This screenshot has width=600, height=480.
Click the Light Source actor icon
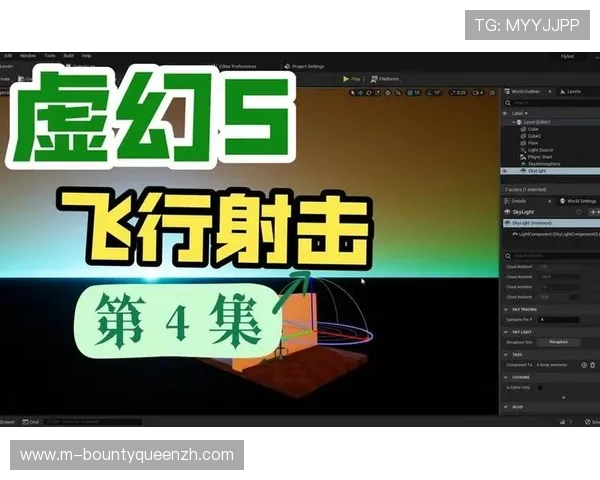point(523,150)
